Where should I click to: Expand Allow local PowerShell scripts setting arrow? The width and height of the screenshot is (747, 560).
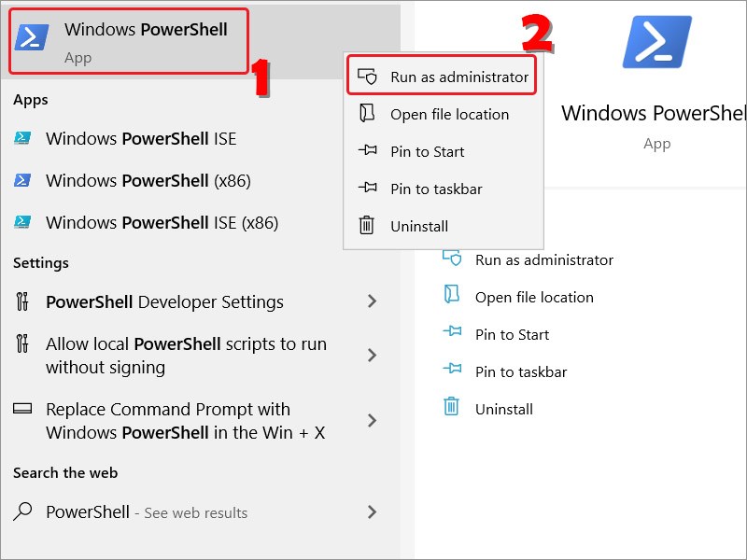click(372, 356)
